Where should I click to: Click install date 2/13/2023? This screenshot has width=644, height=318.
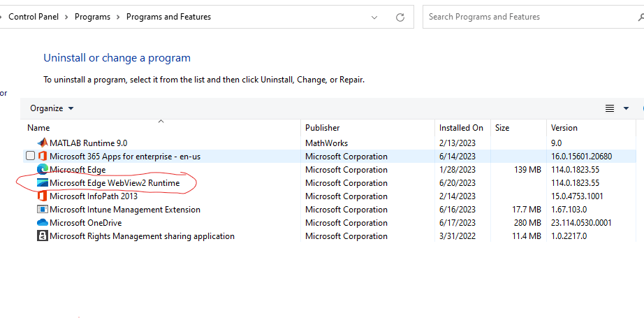(x=457, y=143)
